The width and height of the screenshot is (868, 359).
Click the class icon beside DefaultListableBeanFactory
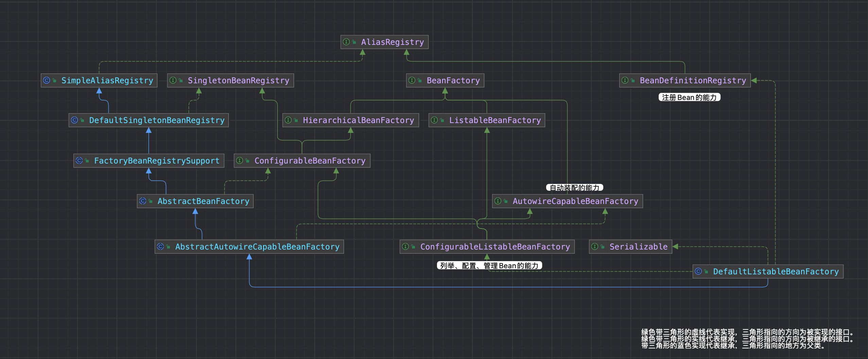click(698, 271)
